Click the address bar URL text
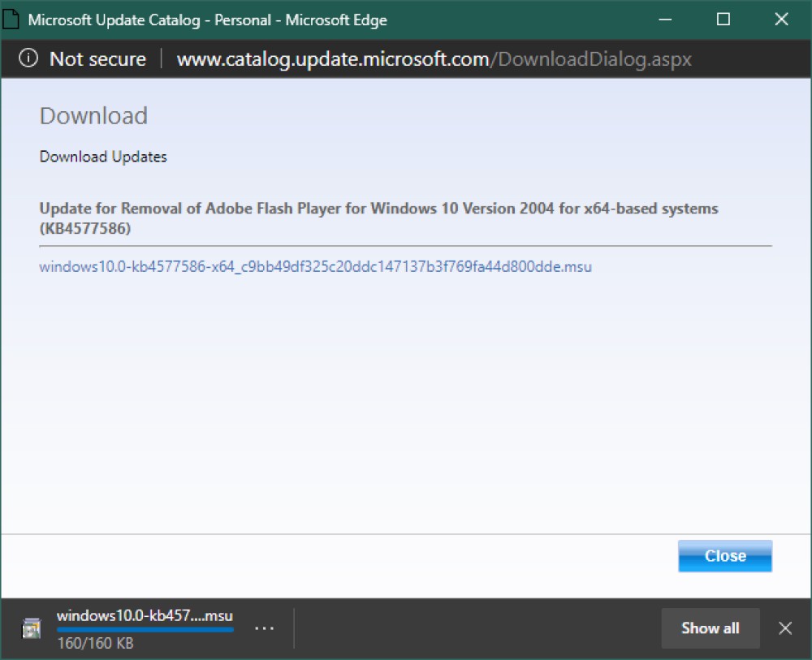This screenshot has width=812, height=660. [x=434, y=59]
